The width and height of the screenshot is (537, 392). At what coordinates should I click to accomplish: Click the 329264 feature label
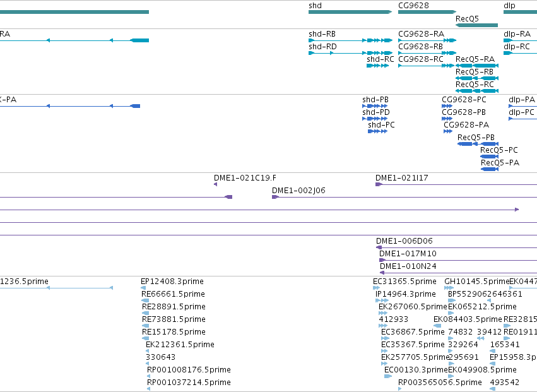[463, 345]
